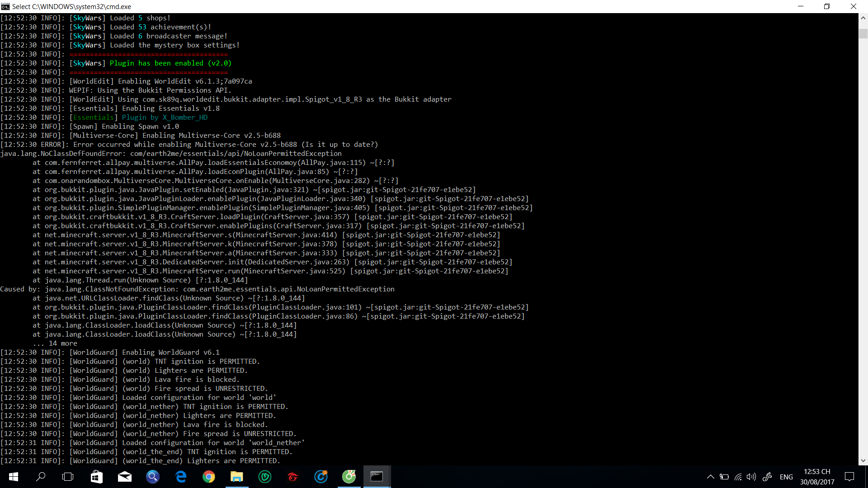Screen dimensions: 868x488
Task: Open the Coc Coc browser icon
Action: pos(349,477)
